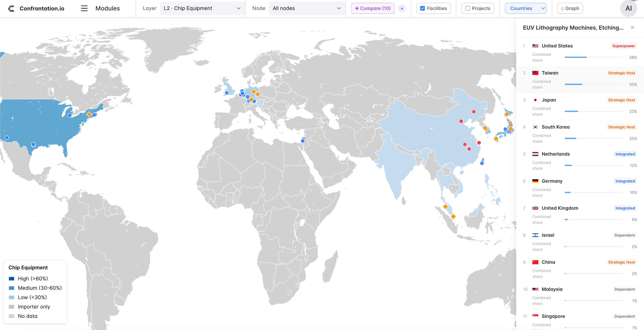Click the Medium (30–60%) legend swatch
Image resolution: width=644 pixels, height=330 pixels.
11,288
